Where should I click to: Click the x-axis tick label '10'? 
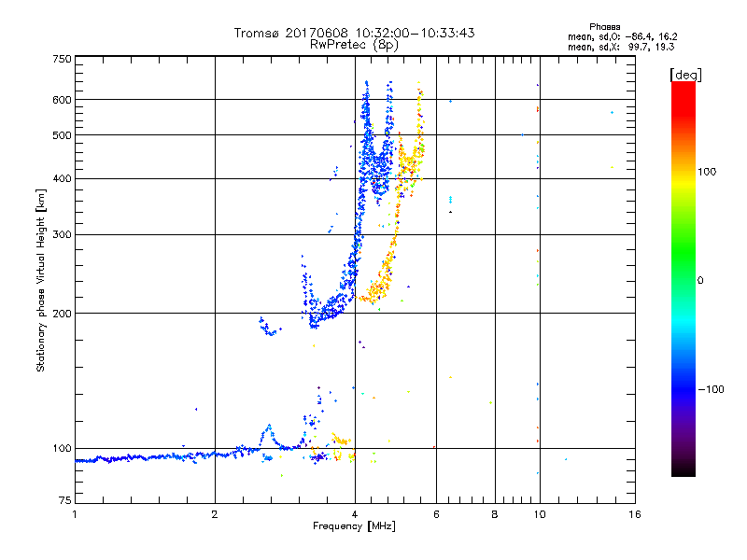point(540,514)
